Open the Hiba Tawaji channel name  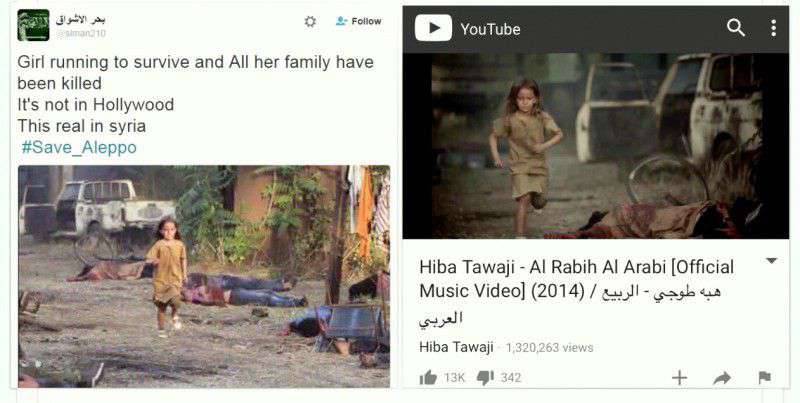coord(456,347)
